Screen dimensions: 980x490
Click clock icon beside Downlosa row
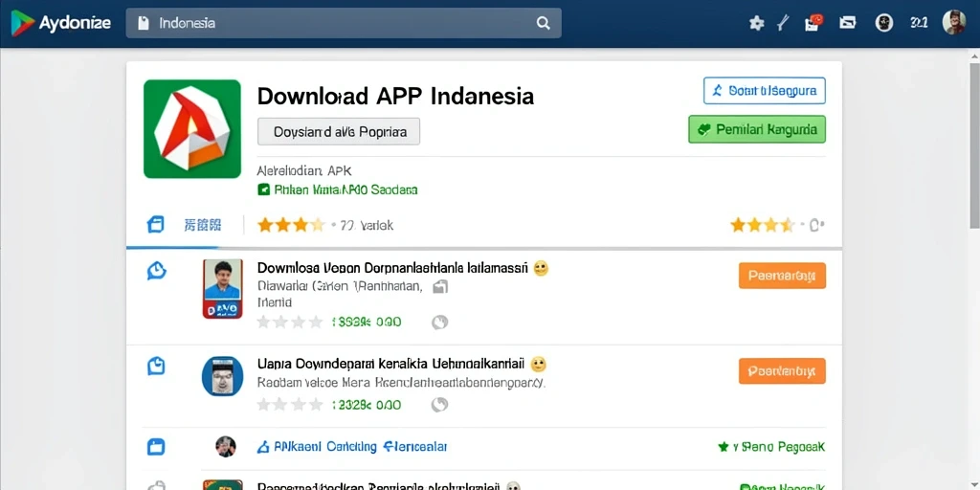point(156,271)
